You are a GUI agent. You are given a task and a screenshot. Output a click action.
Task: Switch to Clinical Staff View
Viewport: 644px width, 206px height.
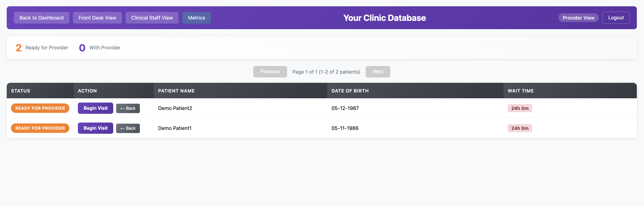click(x=152, y=18)
